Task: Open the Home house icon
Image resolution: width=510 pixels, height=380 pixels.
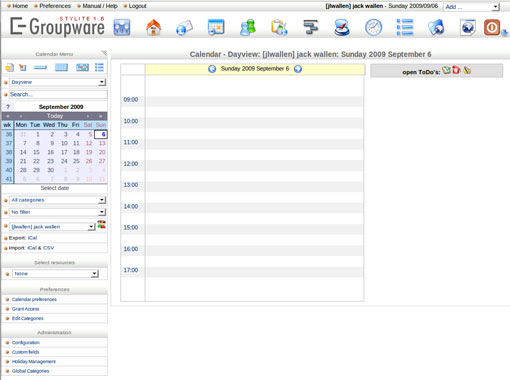Action: [153, 27]
